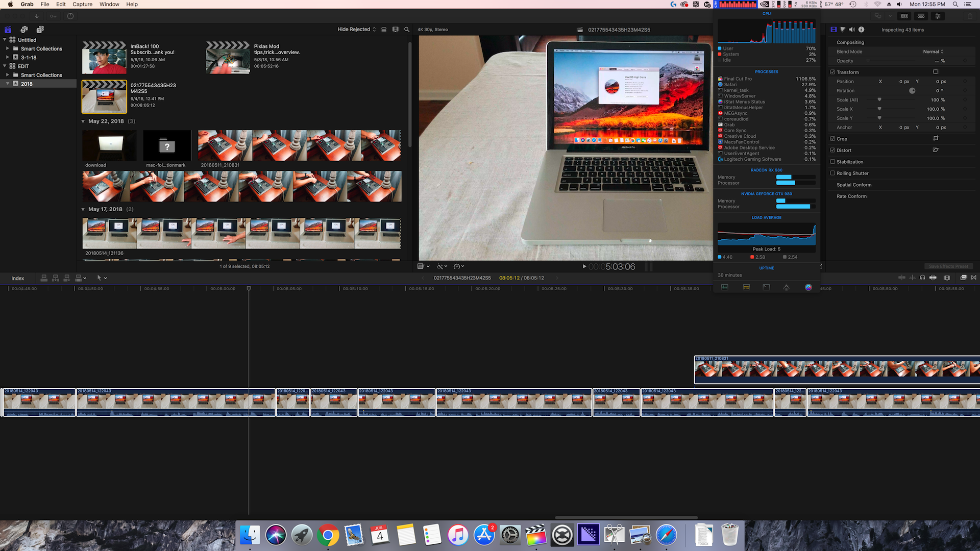Open the Edit menu
The image size is (980, 551).
tap(61, 4)
